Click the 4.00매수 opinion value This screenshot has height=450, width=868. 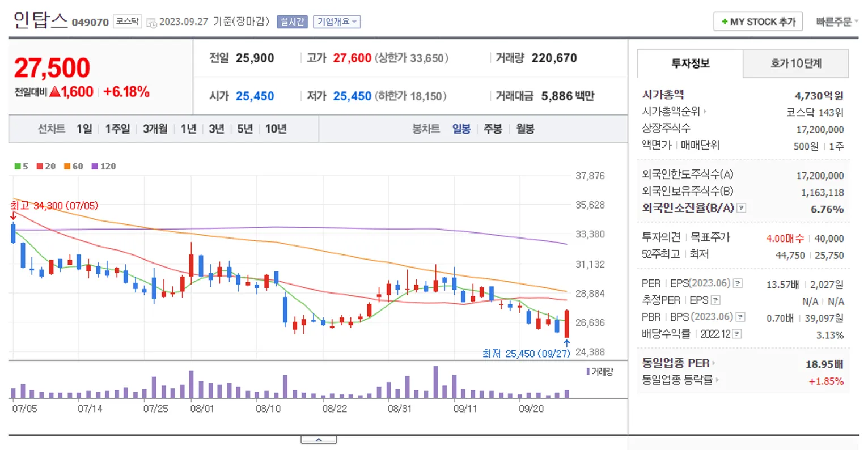tap(785, 239)
